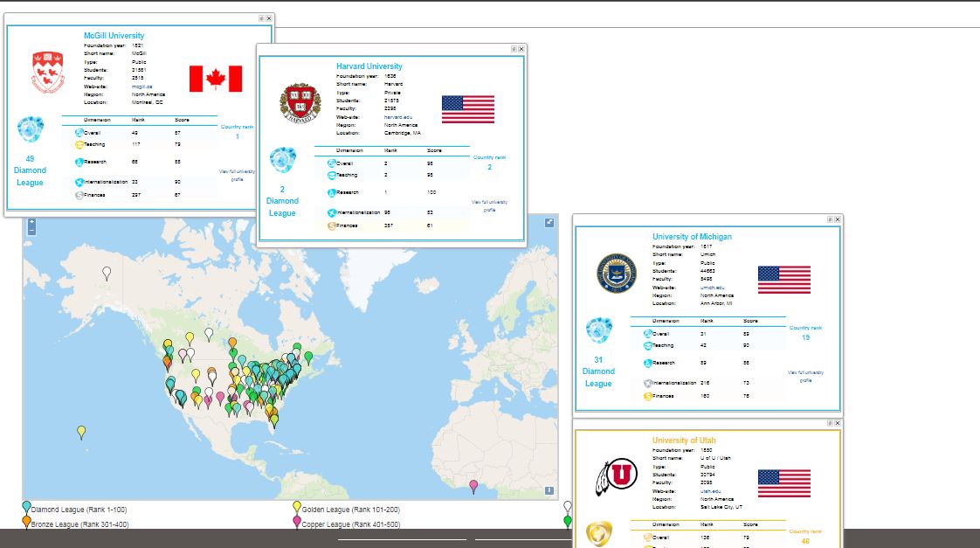Viewport: 980px width, 548px height.
Task: View full university profile for McGill
Action: (237, 175)
